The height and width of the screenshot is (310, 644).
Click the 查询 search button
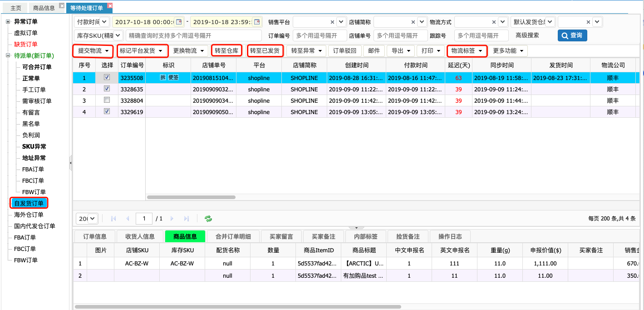click(572, 35)
